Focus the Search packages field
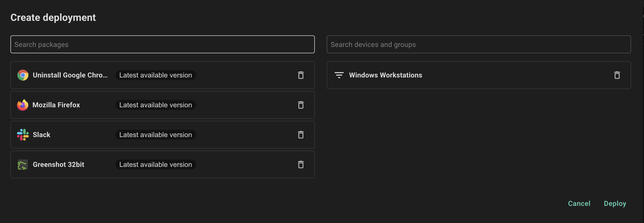The image size is (644, 223). (163, 44)
